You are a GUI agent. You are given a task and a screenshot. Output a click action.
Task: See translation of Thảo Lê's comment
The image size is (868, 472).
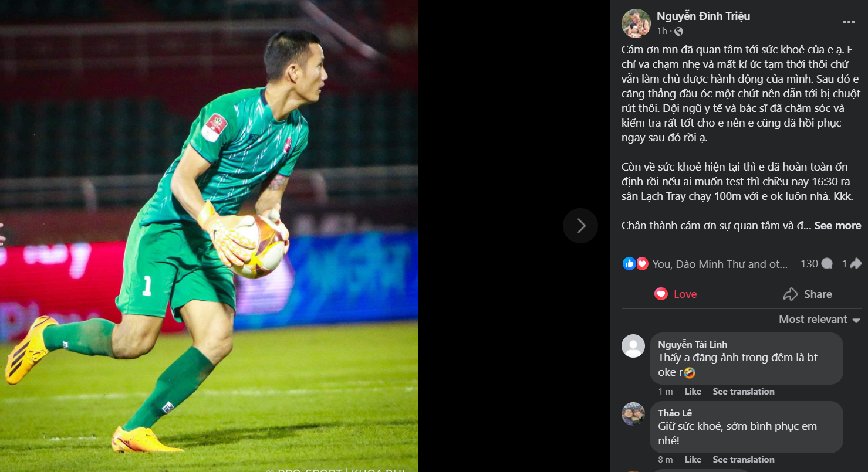click(744, 460)
